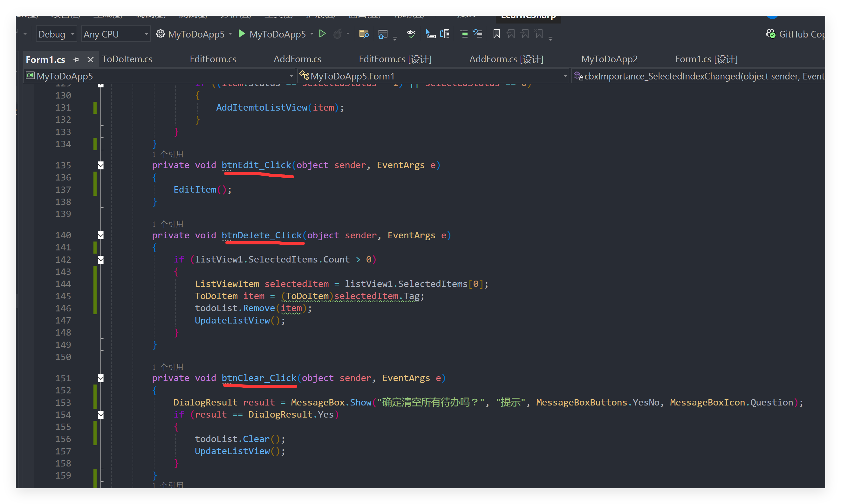Open Form1.cs [设计] designer tab

[x=707, y=59]
